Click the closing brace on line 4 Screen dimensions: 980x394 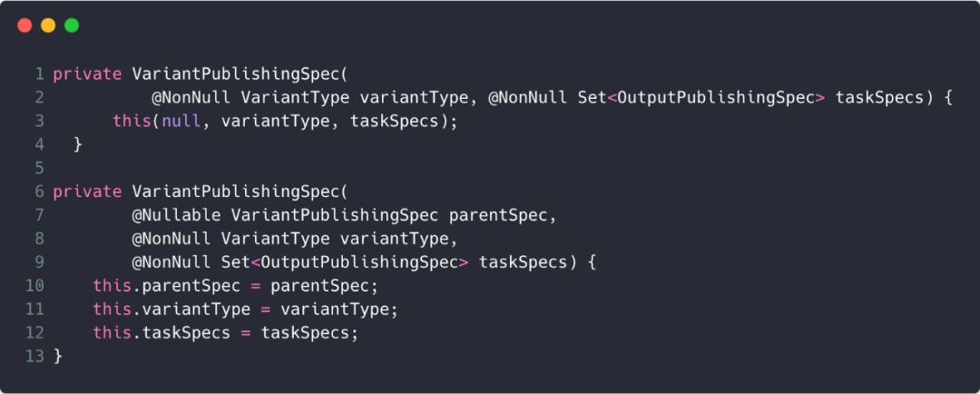[x=78, y=144]
